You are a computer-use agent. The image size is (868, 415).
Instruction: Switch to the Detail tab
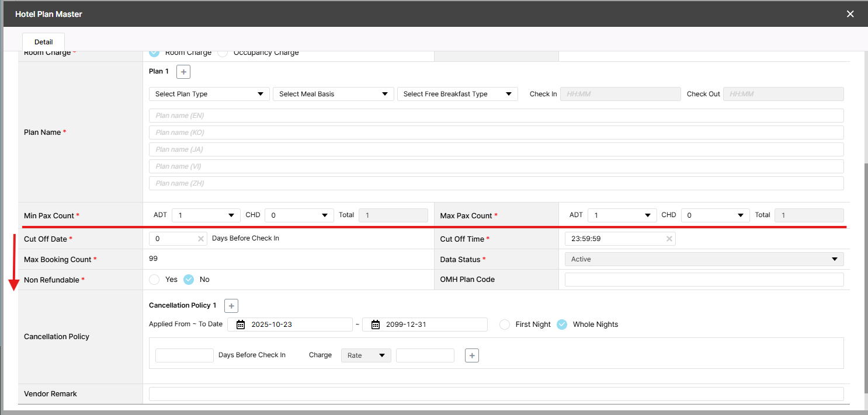tap(43, 42)
